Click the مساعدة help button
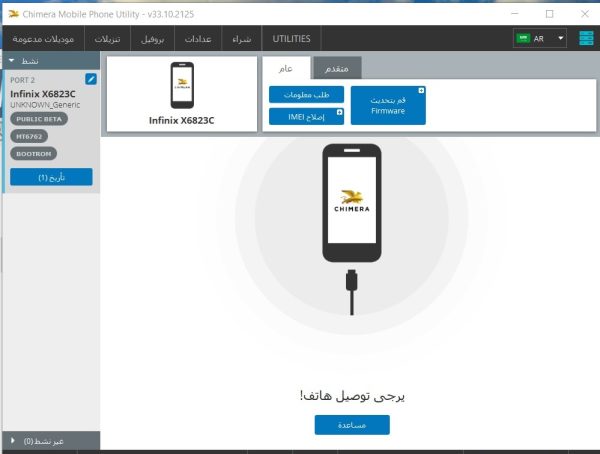600x454 pixels. 352,425
